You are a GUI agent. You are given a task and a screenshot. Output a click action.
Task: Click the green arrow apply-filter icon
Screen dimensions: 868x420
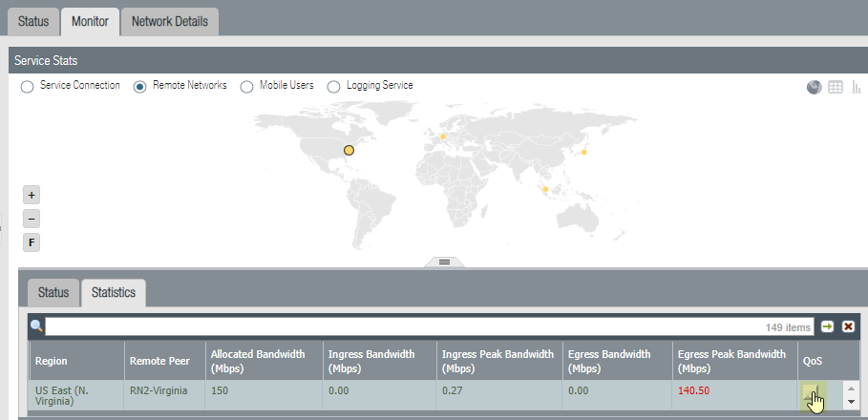[x=827, y=326]
